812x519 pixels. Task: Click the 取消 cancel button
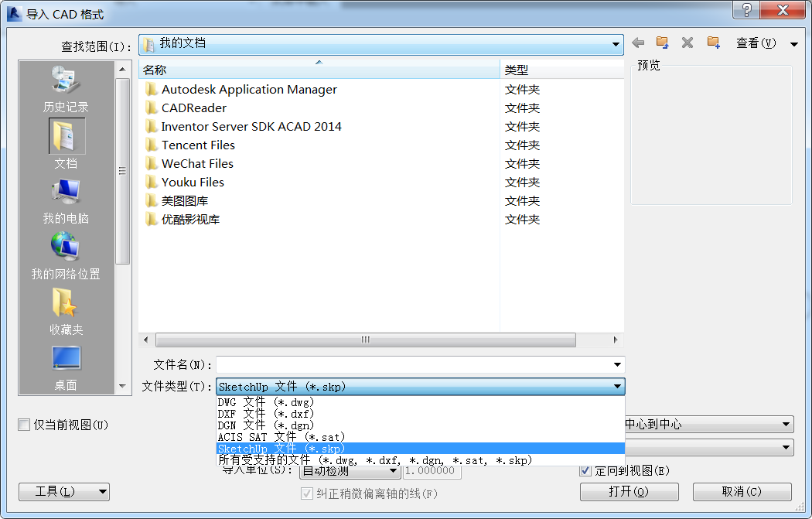[742, 492]
